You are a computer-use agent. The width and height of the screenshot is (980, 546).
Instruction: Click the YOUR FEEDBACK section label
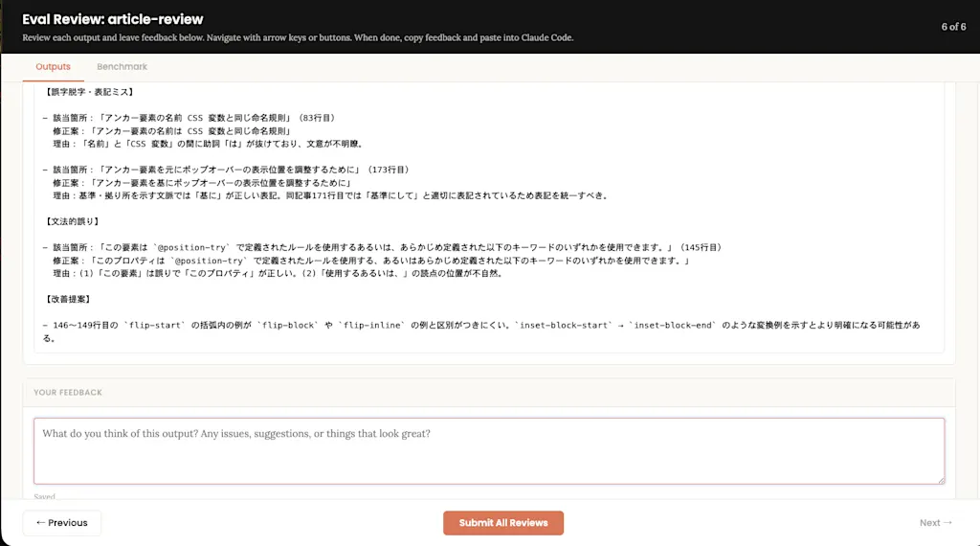coord(68,393)
